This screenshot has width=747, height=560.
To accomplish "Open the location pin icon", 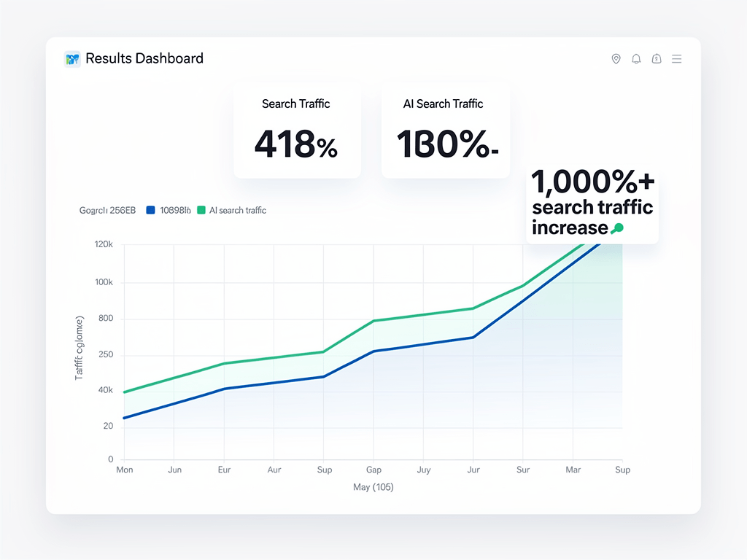I will 616,59.
